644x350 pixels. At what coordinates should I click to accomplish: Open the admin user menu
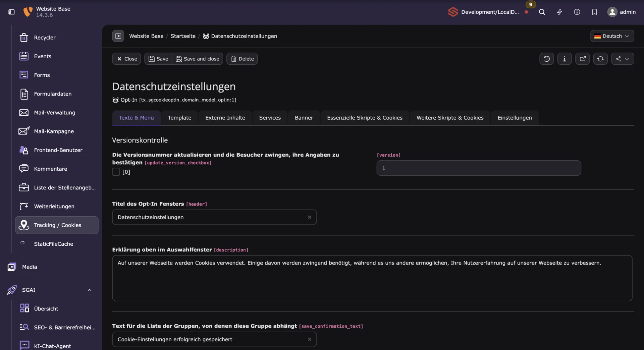click(622, 12)
